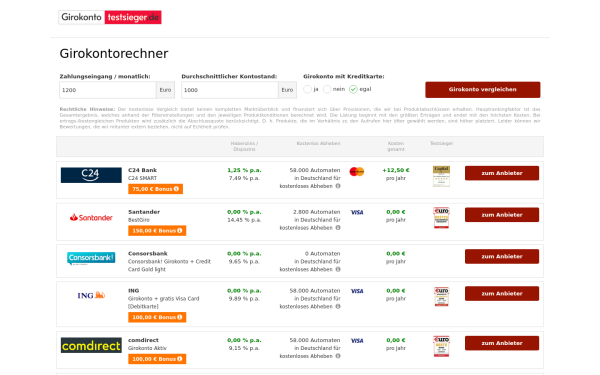Click comdirect's 100,00 € Bonus badge

(157, 359)
